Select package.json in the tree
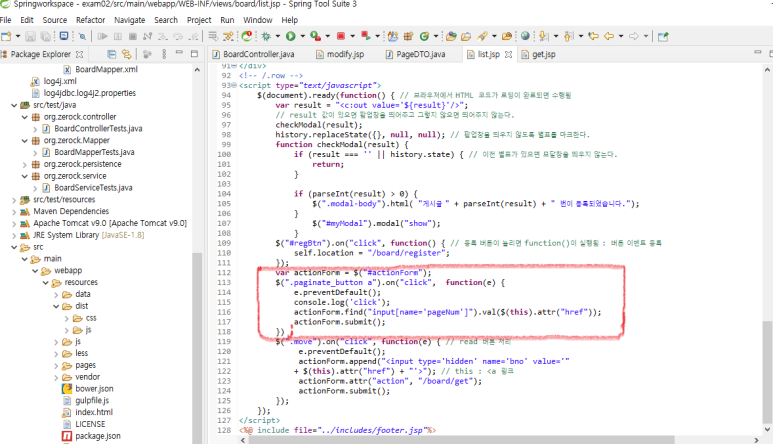 pos(98,436)
